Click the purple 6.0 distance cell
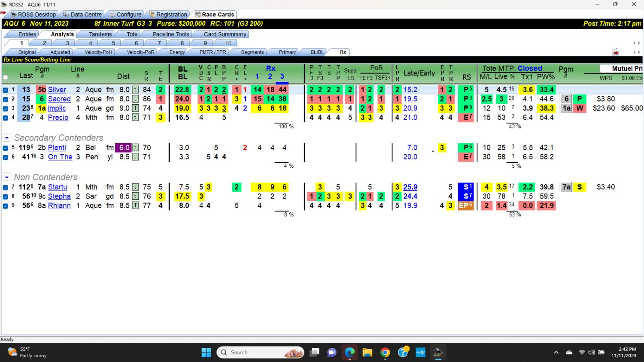This screenshot has width=644, height=362. [x=124, y=148]
